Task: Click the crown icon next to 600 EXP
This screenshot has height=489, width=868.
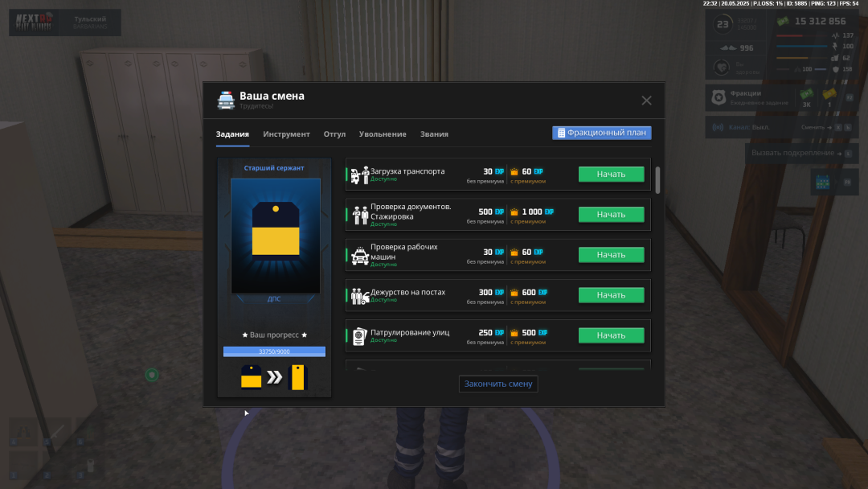Action: 514,293
